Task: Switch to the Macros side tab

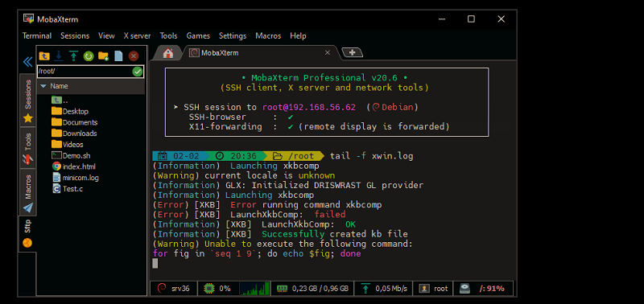Action: [x=28, y=193]
